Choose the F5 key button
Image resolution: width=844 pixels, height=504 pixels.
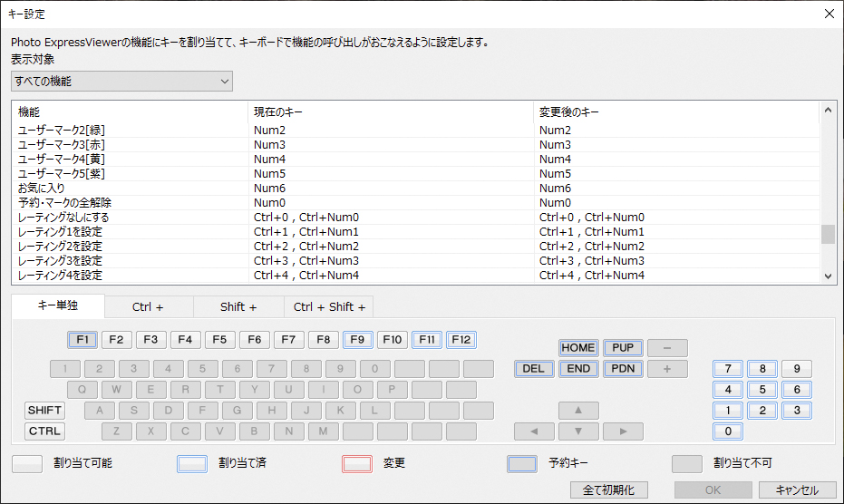click(x=219, y=340)
